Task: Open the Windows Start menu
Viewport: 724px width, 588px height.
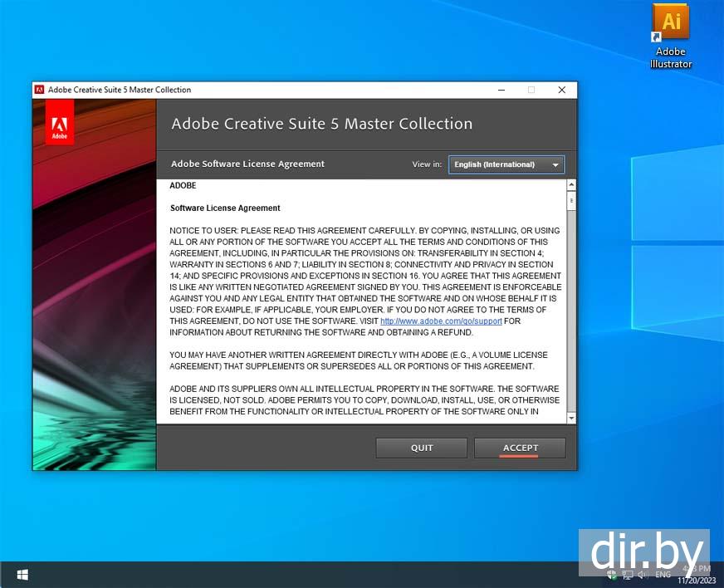Action: [22, 575]
